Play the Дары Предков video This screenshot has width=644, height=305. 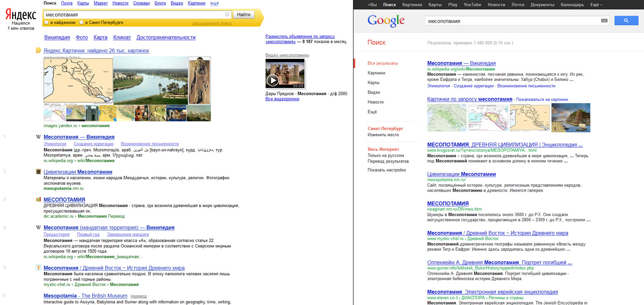[273, 80]
